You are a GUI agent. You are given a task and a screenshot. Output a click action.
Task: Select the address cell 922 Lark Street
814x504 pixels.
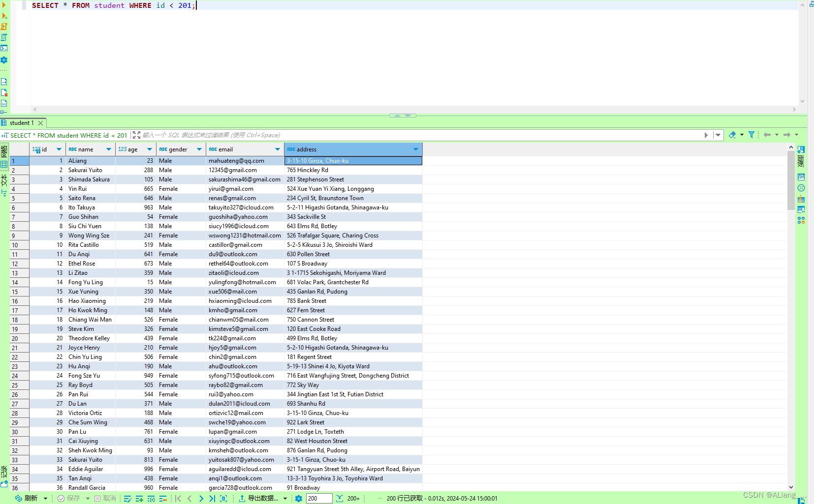353,422
